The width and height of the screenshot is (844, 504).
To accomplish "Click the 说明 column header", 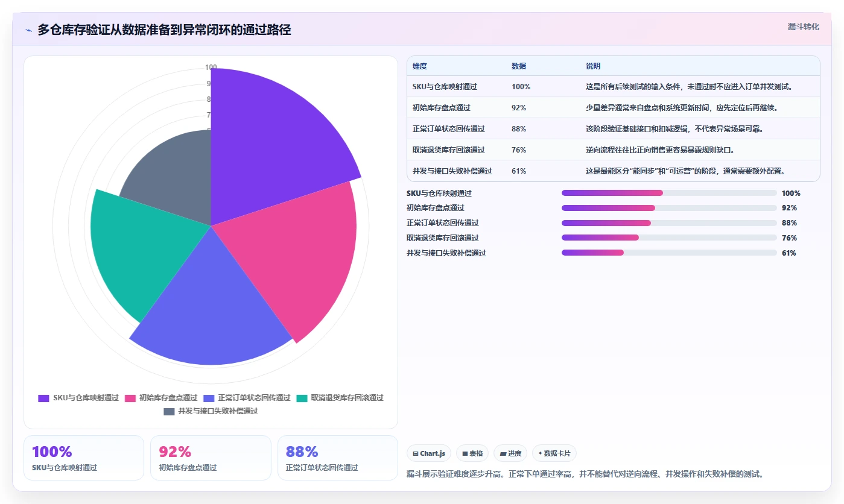I will click(x=593, y=66).
